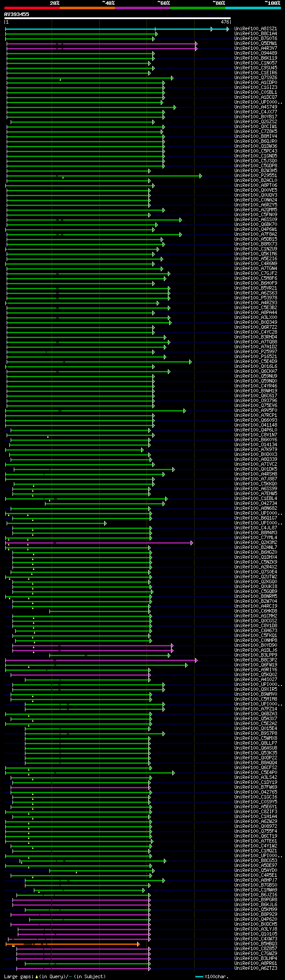Click the green ~80% identity legend segment
This screenshot has height=980, width=285.
(x=198, y=8)
